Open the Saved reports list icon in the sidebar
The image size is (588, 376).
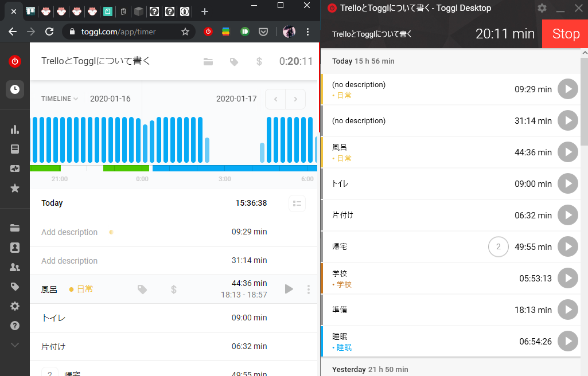(14, 149)
